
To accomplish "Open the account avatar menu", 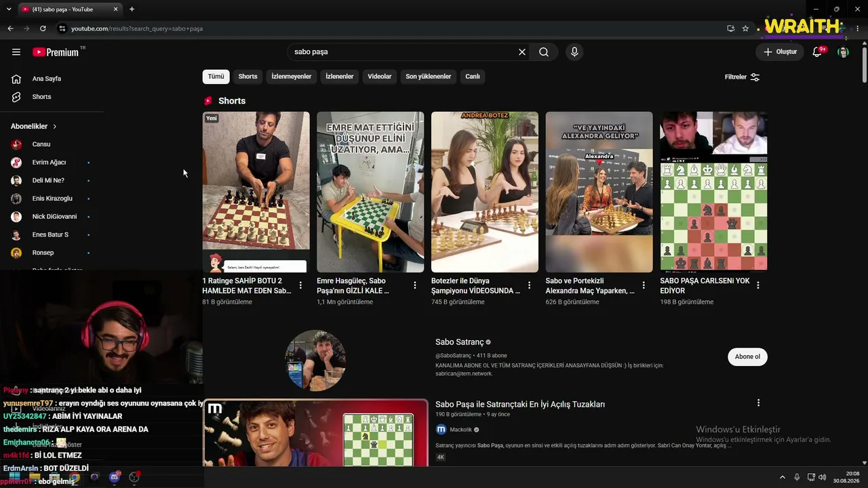I will [843, 52].
